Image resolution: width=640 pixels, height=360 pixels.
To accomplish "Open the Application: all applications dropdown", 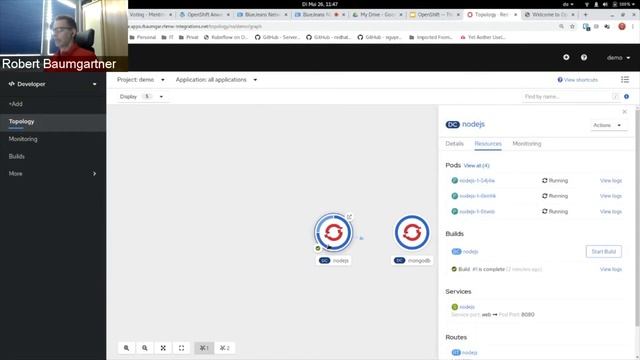I will [x=216, y=80].
